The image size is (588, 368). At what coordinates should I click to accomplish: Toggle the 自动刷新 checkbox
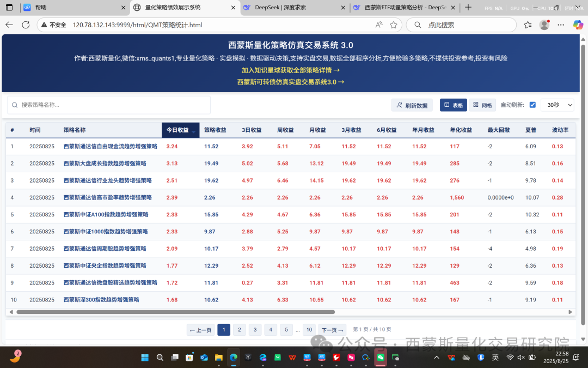click(532, 105)
